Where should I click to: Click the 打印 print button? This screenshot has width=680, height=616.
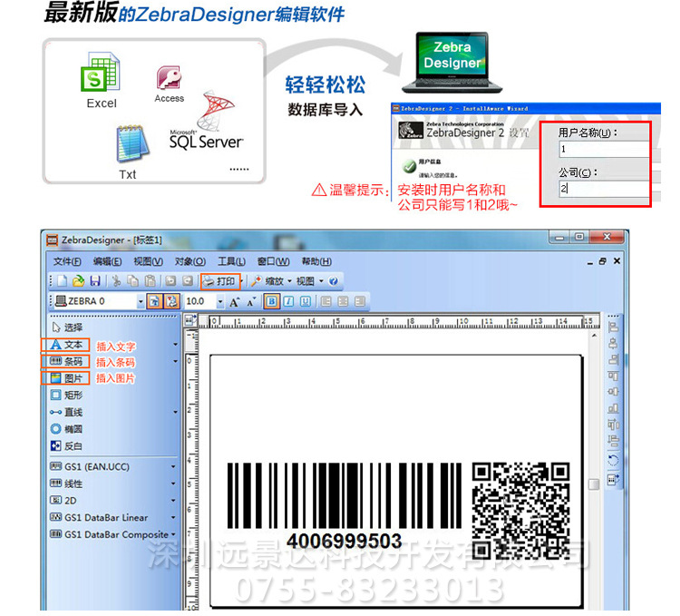[220, 281]
